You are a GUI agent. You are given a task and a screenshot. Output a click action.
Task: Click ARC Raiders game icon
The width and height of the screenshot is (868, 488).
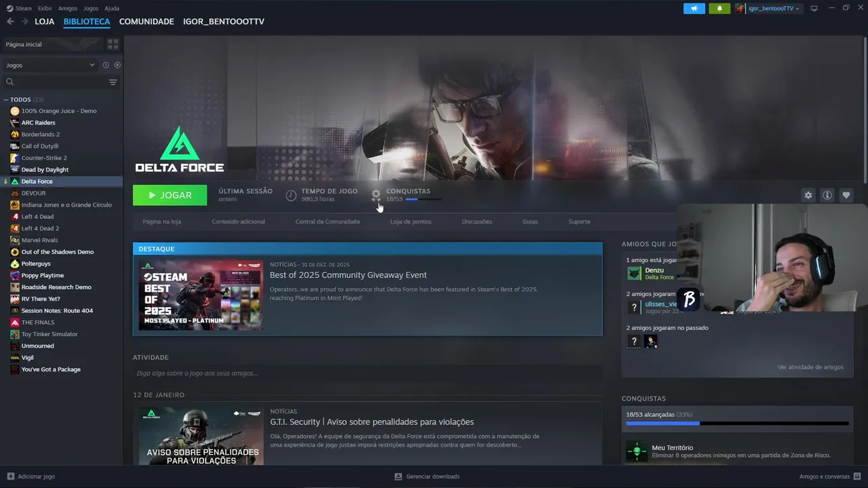pos(15,123)
